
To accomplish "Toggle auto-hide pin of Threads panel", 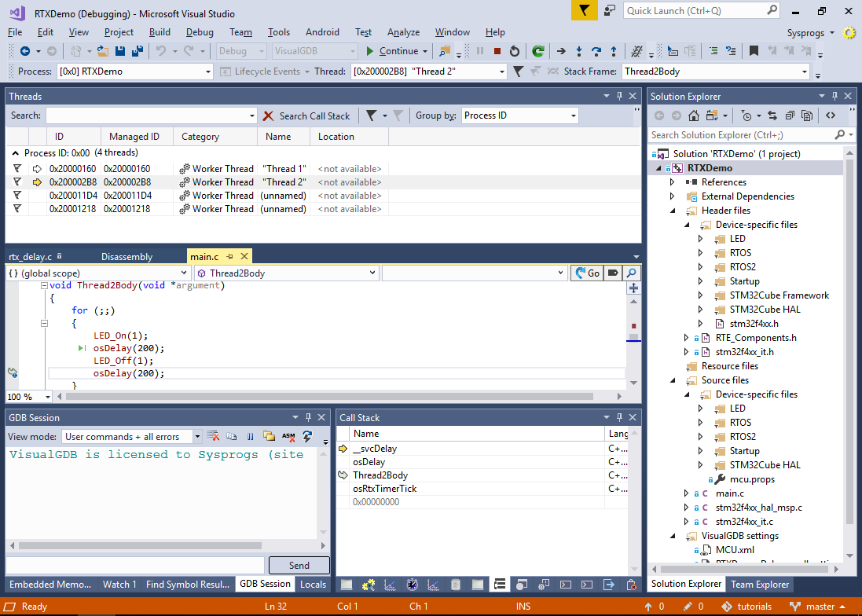I will click(x=619, y=96).
